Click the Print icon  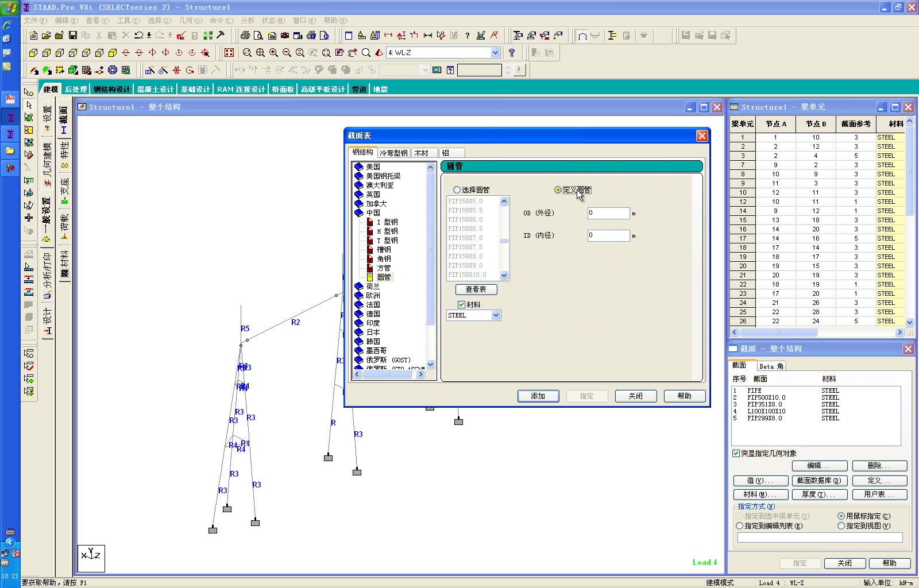coord(245,36)
